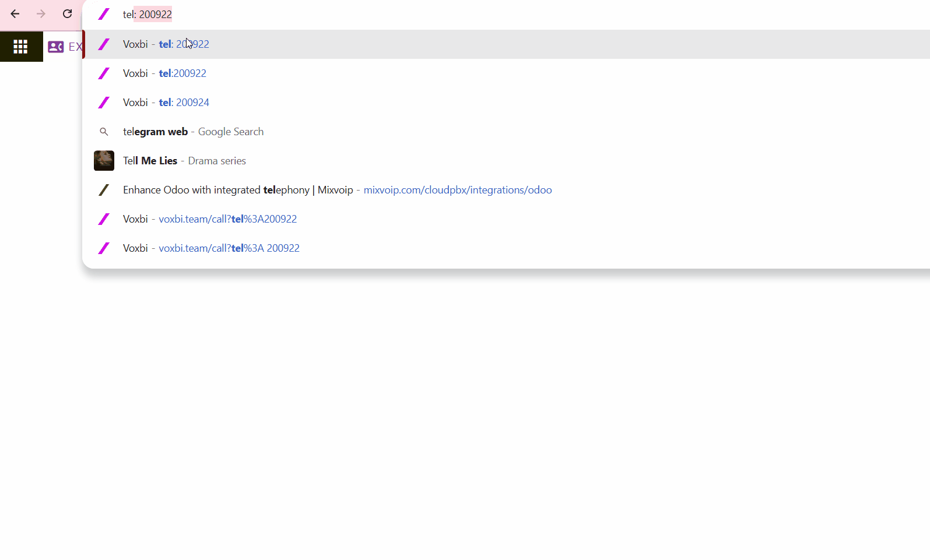Click the browser forward arrow
The height and width of the screenshot is (560, 930).
tap(41, 14)
